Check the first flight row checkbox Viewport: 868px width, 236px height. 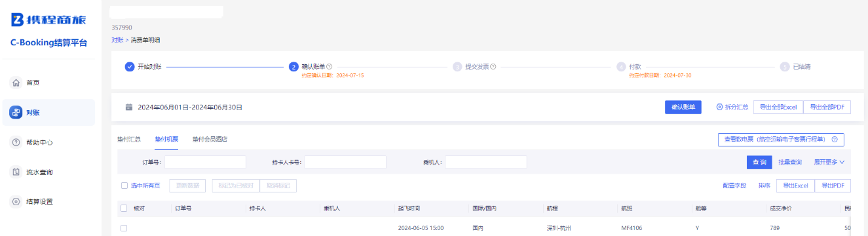(124, 228)
